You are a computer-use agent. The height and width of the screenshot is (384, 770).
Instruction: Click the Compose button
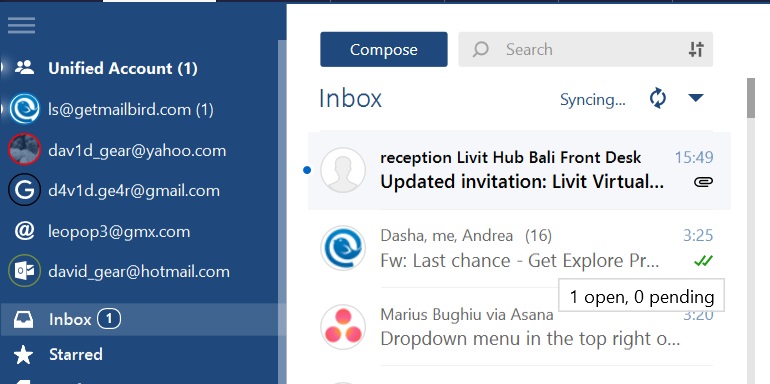point(384,49)
